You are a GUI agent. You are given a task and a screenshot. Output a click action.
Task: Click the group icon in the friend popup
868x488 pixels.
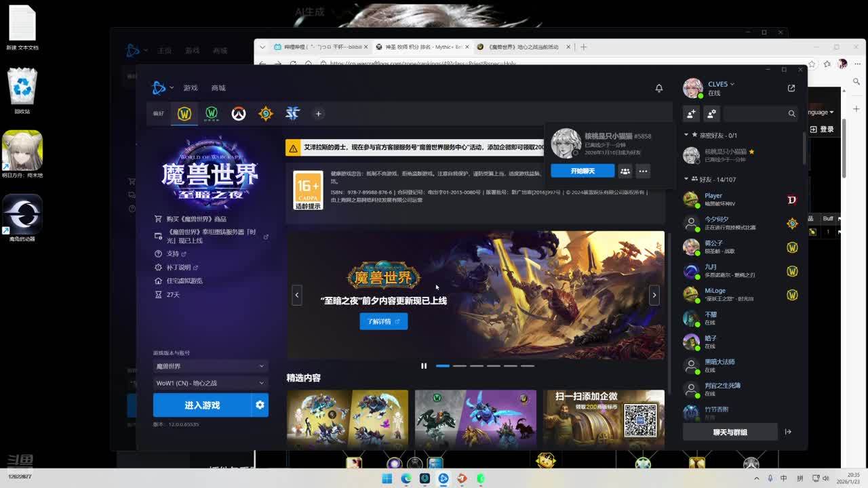coord(625,171)
